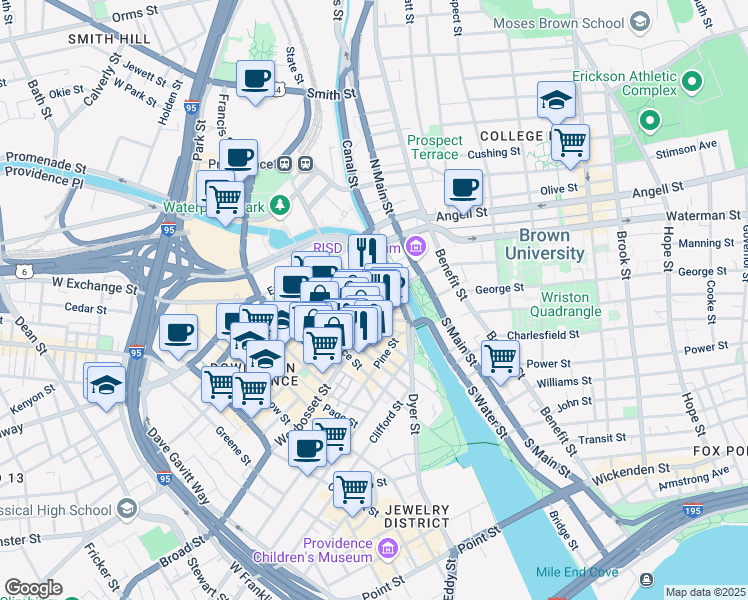Open the Map data ©2025 attribution
Screen dimensions: 748x600
pyautogui.click(x=705, y=592)
